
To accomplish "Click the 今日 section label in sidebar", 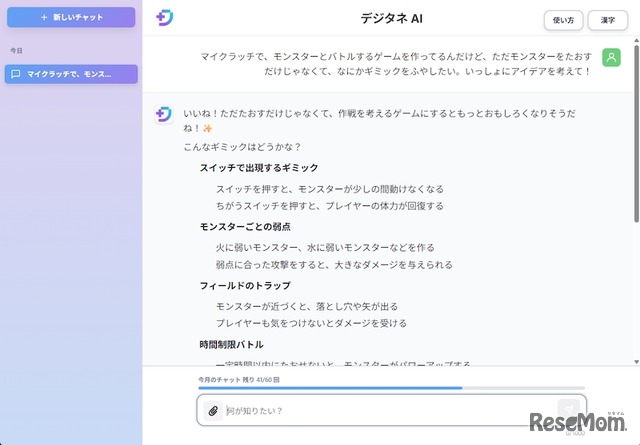I will click(16, 51).
